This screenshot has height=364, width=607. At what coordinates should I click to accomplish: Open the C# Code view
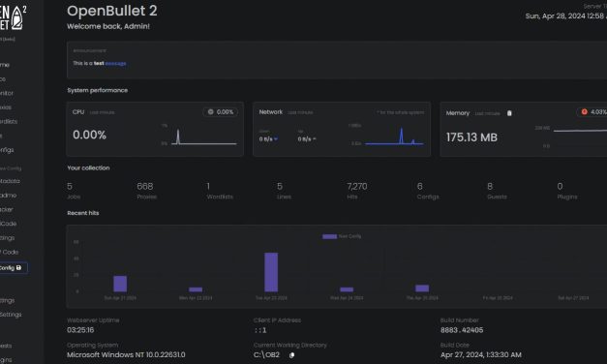coord(10,252)
